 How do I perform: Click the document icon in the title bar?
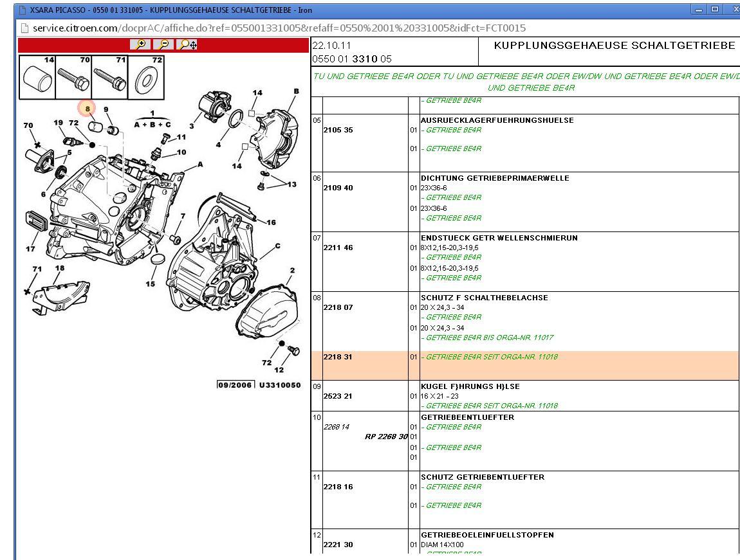pyautogui.click(x=22, y=10)
